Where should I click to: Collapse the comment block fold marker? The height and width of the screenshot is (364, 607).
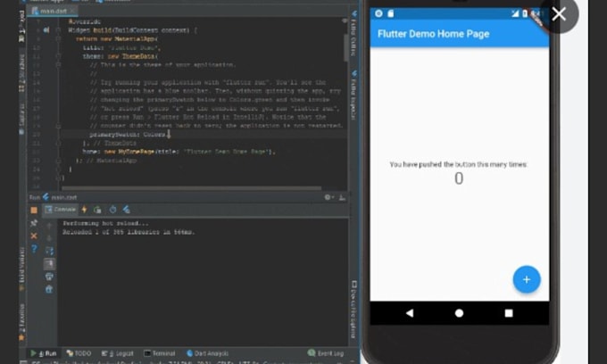point(58,64)
